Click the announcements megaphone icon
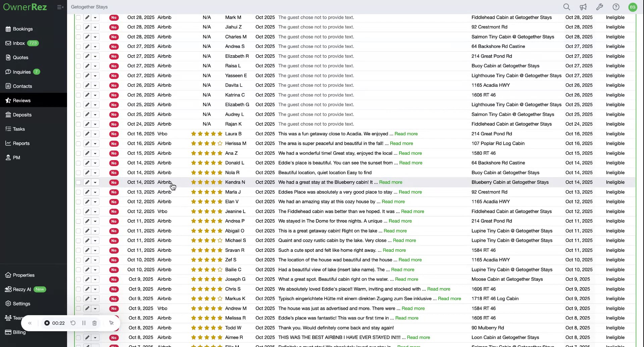This screenshot has width=644, height=347. point(583,7)
